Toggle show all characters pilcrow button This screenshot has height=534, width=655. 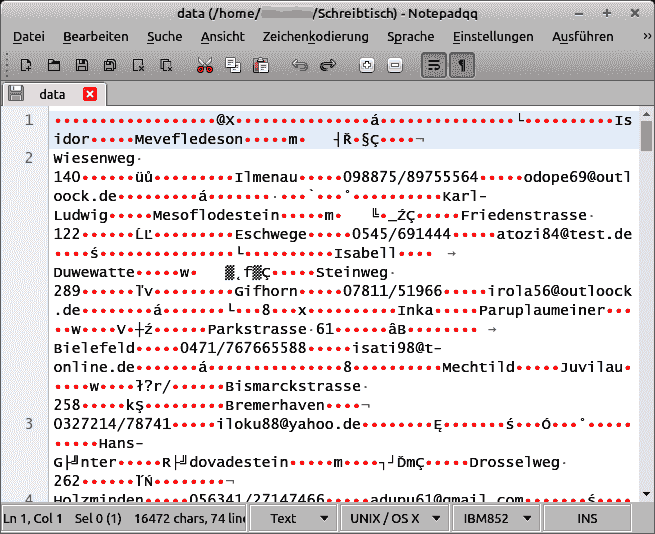coord(462,65)
